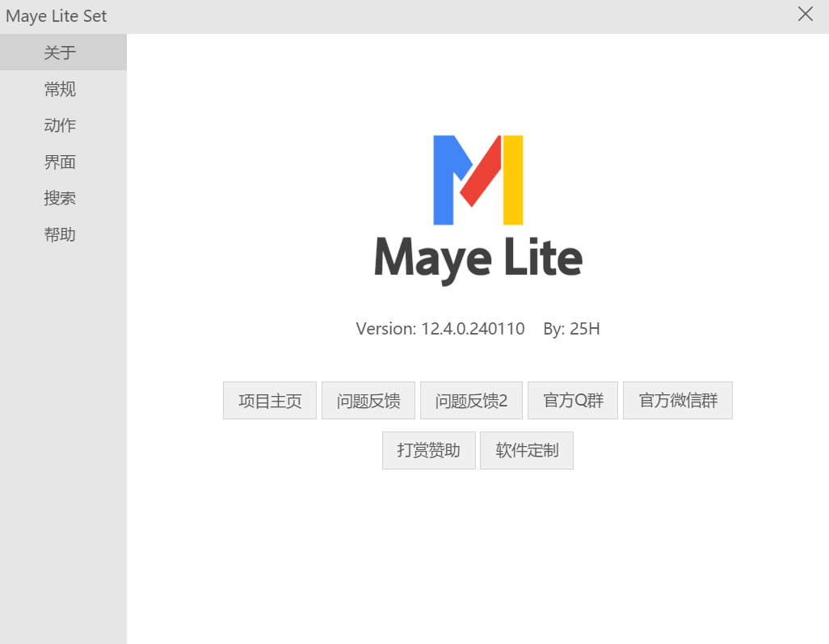Switch to the 关于 settings section
Image resolution: width=829 pixels, height=644 pixels.
(59, 52)
